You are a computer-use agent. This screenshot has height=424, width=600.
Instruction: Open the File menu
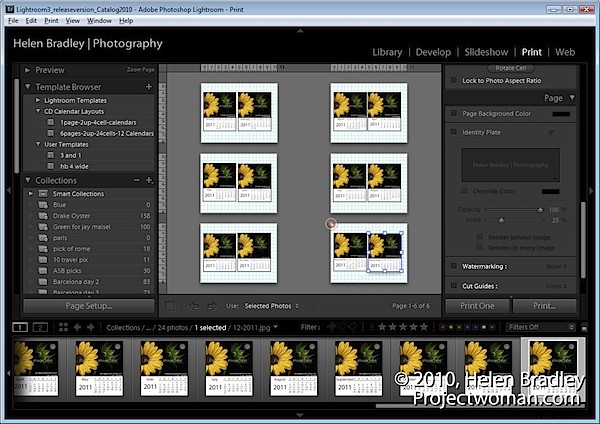tap(13, 21)
